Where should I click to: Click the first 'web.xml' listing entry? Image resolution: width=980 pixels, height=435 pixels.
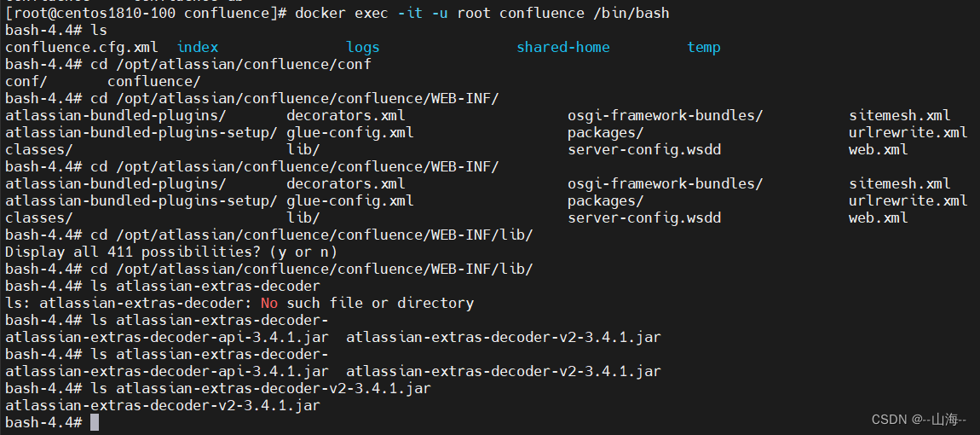click(879, 149)
